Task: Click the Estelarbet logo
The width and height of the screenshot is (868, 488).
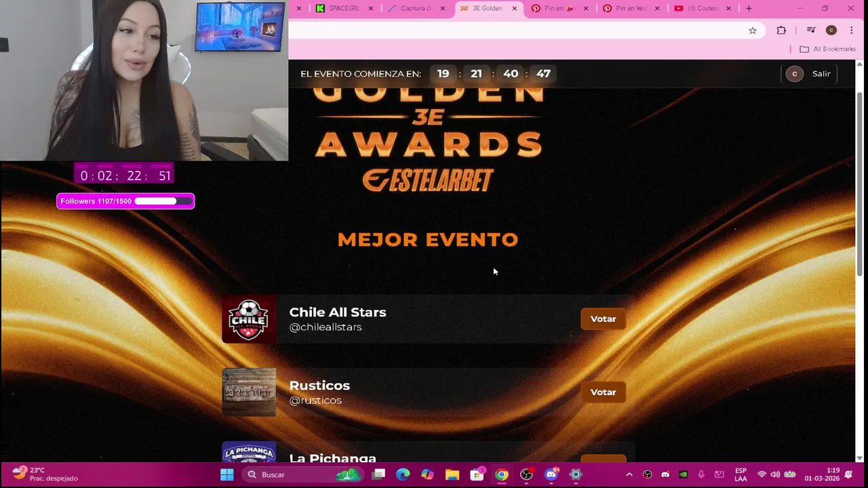Action: 428,180
